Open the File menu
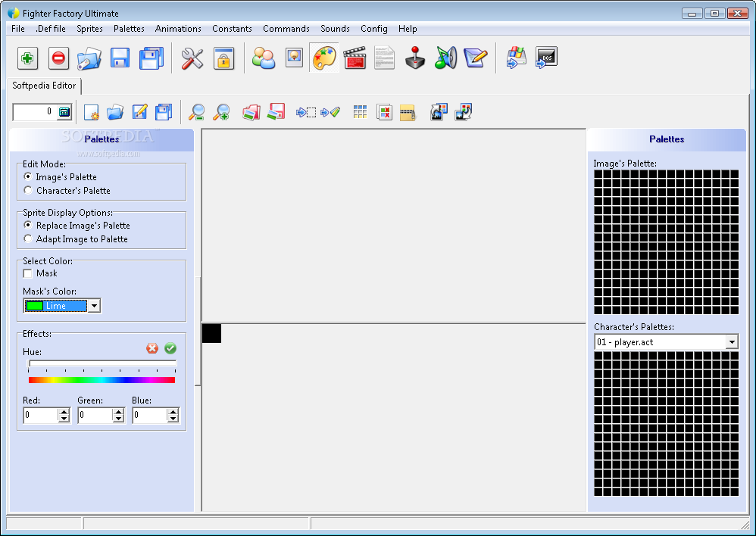The image size is (756, 536). 18,29
